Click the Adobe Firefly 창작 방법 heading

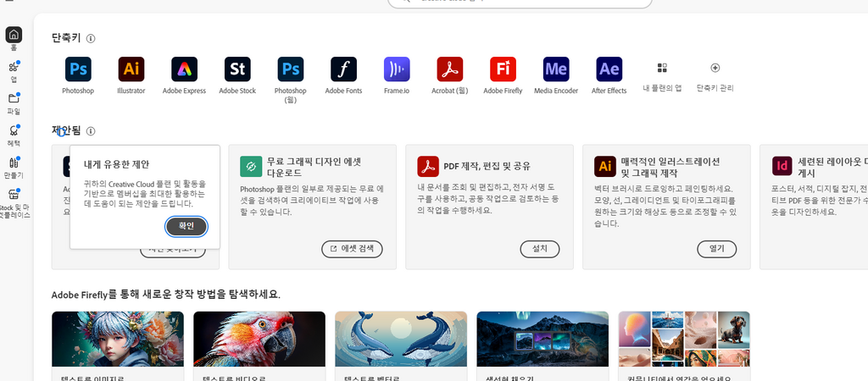[166, 294]
